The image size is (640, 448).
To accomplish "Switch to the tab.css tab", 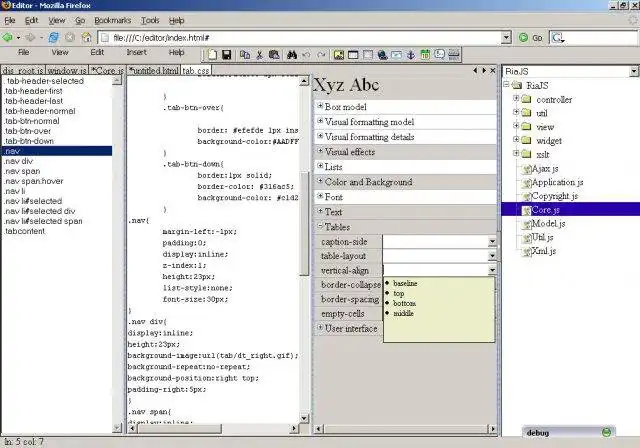I will coord(196,71).
